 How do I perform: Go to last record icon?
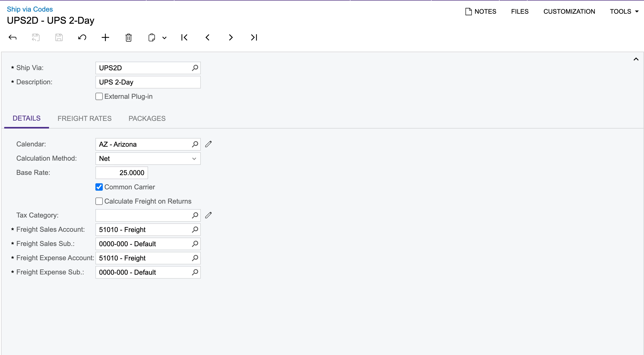click(x=254, y=37)
